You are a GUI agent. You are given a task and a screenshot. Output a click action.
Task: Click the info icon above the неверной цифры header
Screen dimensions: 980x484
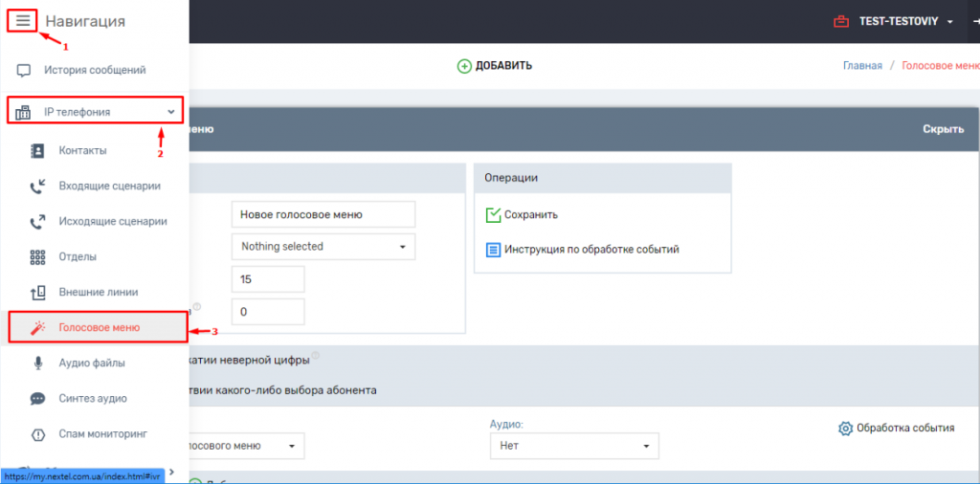[x=315, y=356]
